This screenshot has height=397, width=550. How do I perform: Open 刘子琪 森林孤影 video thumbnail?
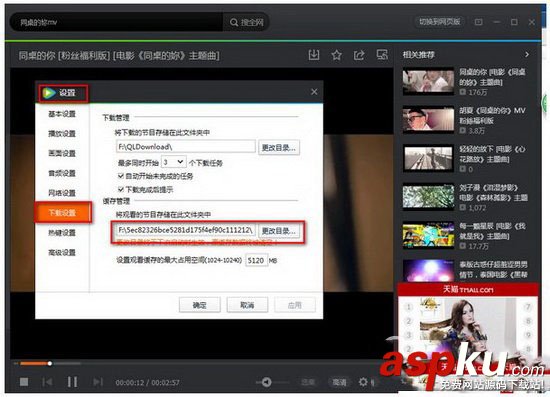[428, 196]
